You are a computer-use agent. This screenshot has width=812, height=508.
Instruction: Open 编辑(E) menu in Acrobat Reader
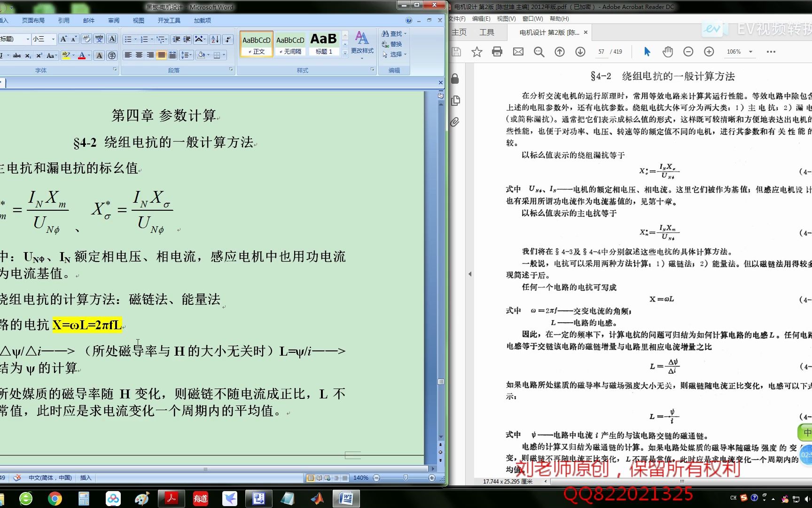[481, 19]
